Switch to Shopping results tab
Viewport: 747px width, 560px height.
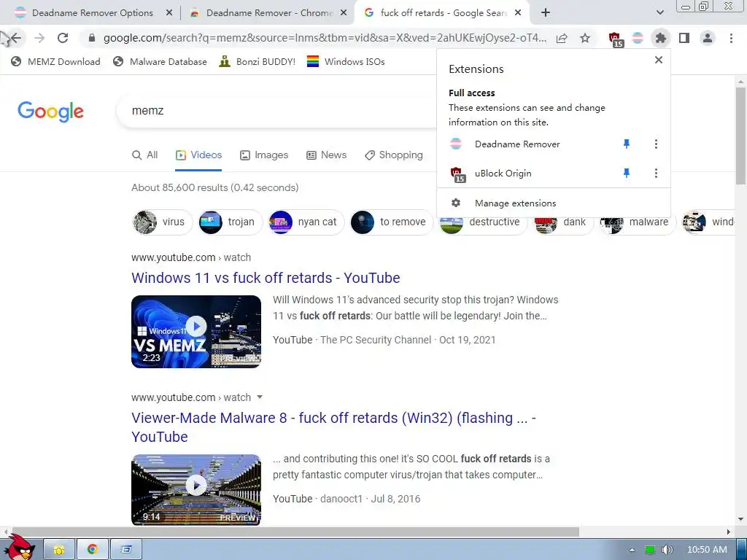click(x=393, y=155)
